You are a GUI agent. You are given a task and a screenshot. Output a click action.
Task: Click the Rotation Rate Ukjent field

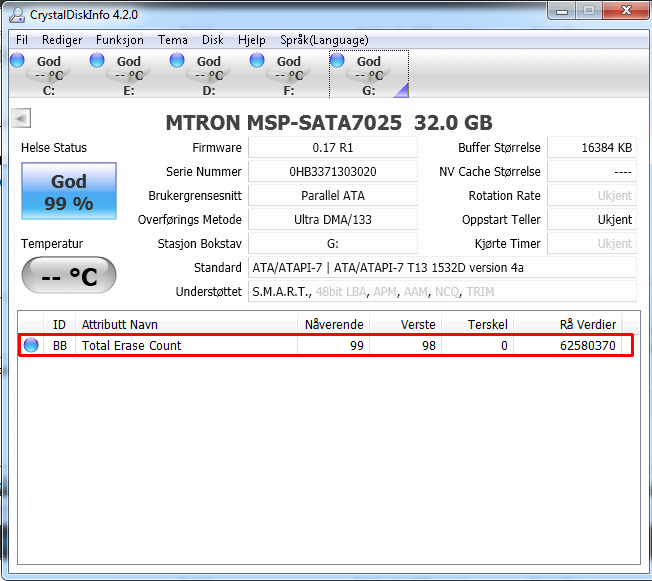tap(592, 196)
